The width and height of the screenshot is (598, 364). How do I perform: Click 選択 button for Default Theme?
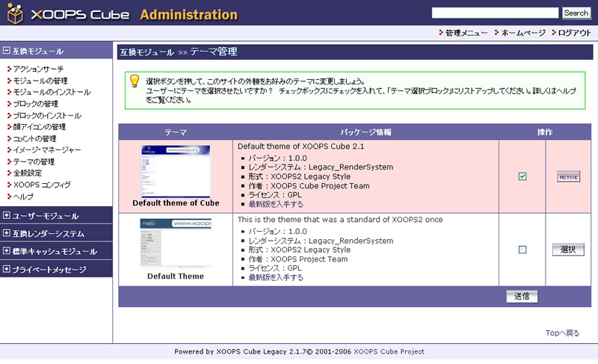568,250
